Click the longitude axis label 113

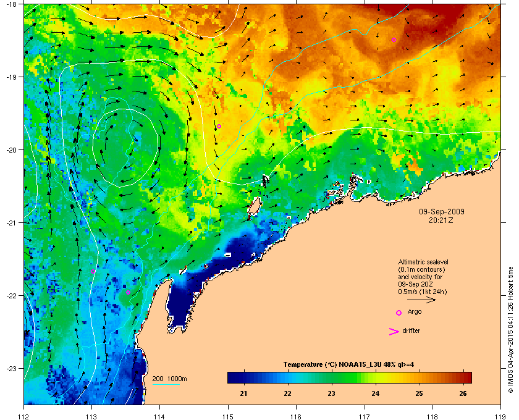91,416
